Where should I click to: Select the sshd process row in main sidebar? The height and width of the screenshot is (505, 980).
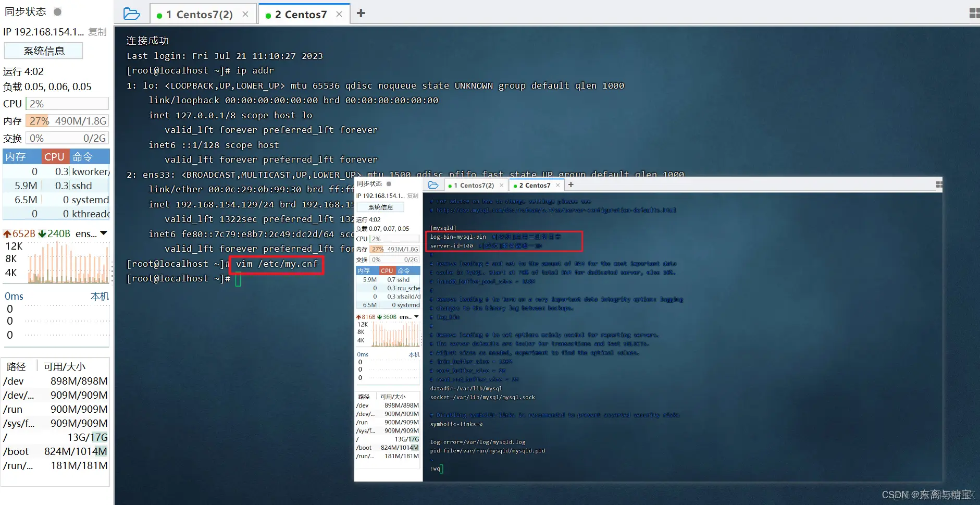(56, 186)
